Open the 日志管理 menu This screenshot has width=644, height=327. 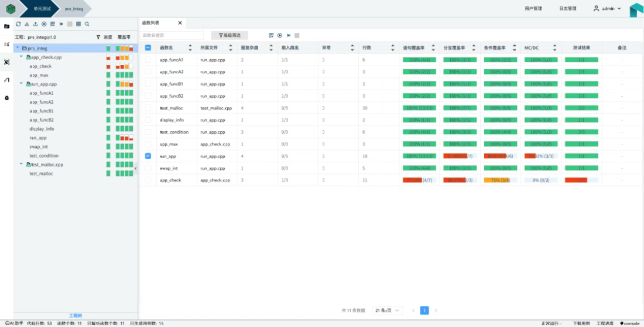pos(567,9)
